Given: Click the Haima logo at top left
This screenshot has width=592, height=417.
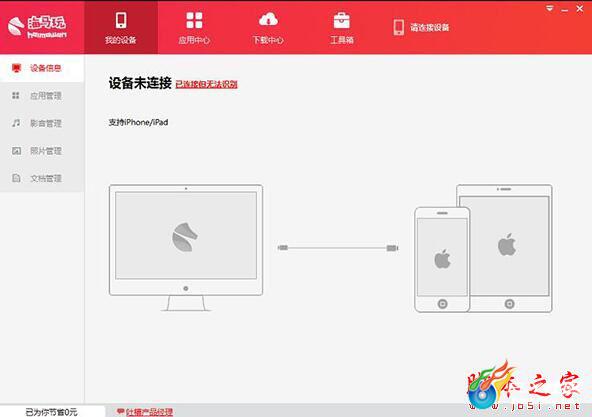Looking at the screenshot, I should tap(37, 27).
